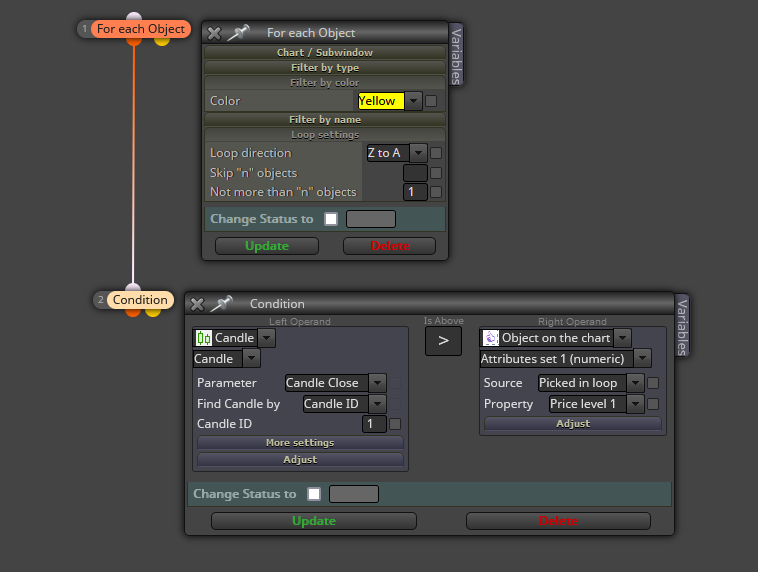The width and height of the screenshot is (758, 572).
Task: Toggle the Not more than "n" objects checkbox
Action: (436, 192)
